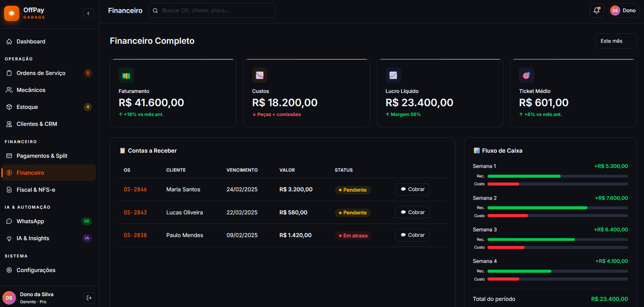Click the Custos declining chart icon
Viewport: 644px width, 307px height.
[x=260, y=75]
